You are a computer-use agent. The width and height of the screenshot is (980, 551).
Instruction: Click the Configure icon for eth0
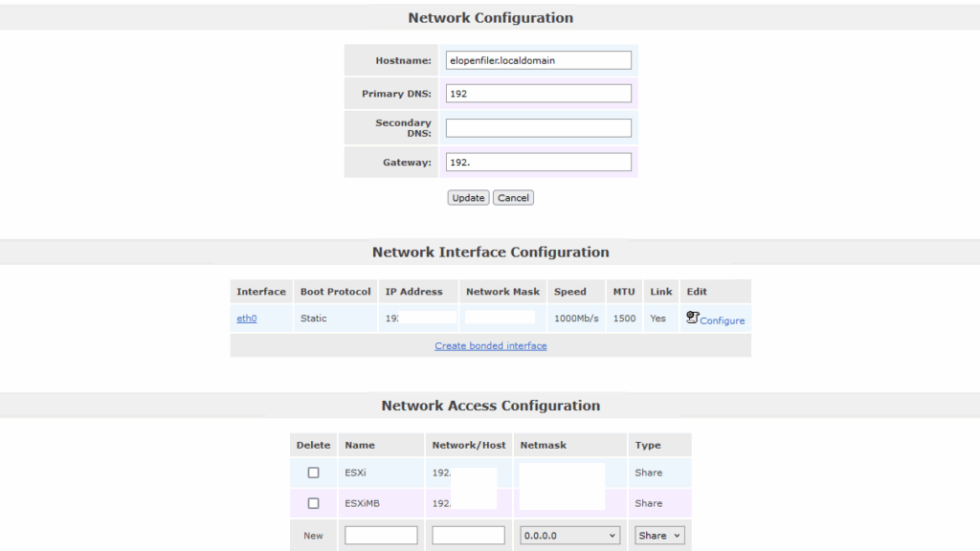pyautogui.click(x=693, y=317)
